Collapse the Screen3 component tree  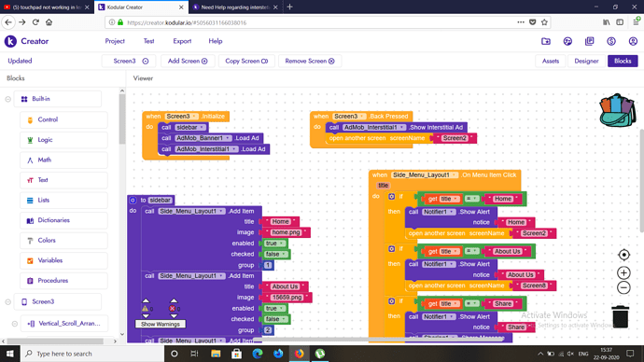tap(7, 301)
